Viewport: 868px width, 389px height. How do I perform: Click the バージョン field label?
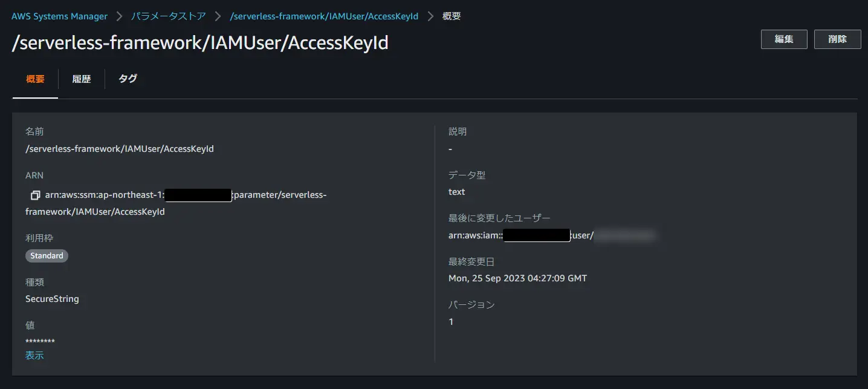pyautogui.click(x=471, y=305)
